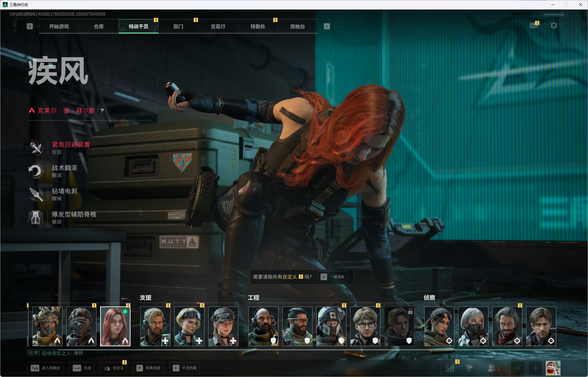The image size is (588, 377).
Task: Select the assault operator with eyepiece portrait
Action: click(x=81, y=326)
